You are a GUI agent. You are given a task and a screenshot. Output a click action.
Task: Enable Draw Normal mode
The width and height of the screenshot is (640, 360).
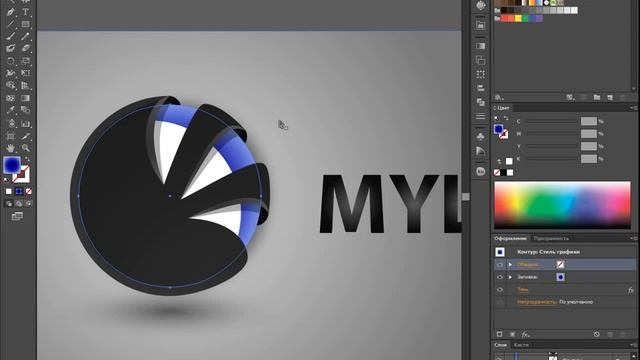click(9, 203)
